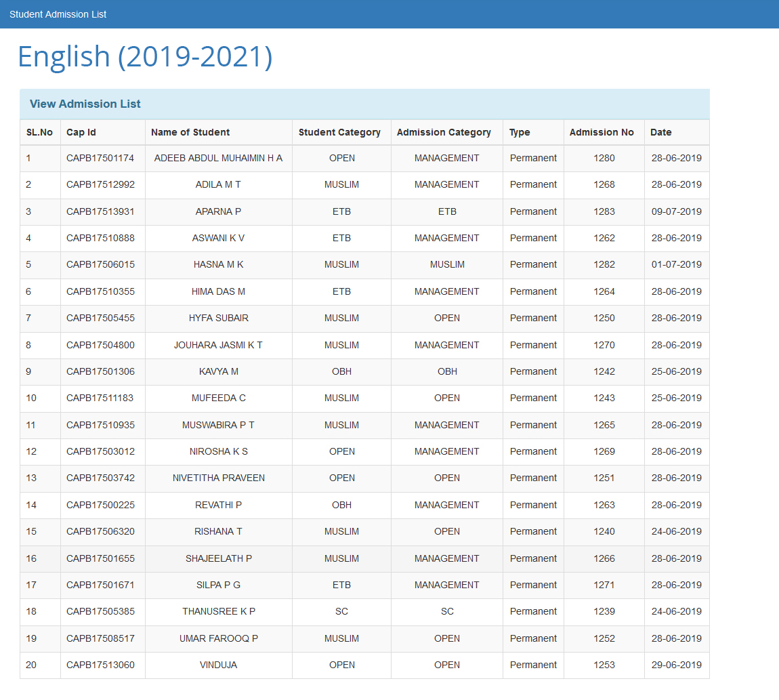Click the Student Admission List navbar title
779x700 pixels.
pyautogui.click(x=58, y=14)
